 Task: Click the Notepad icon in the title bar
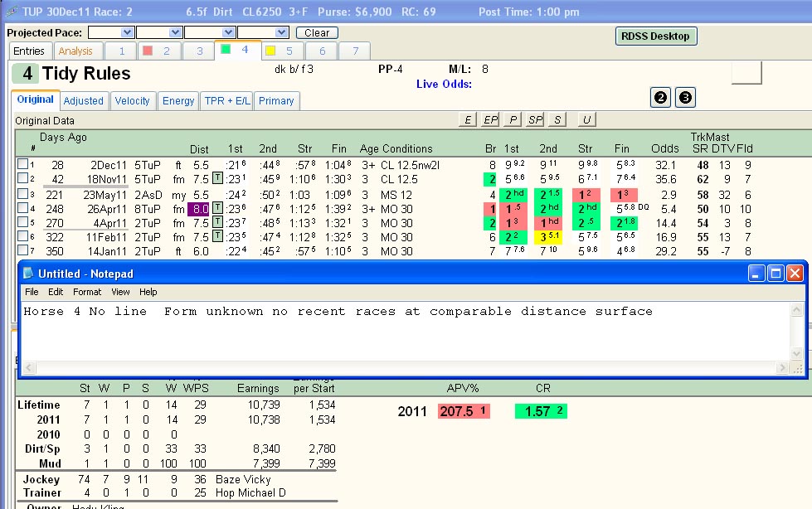click(28, 274)
